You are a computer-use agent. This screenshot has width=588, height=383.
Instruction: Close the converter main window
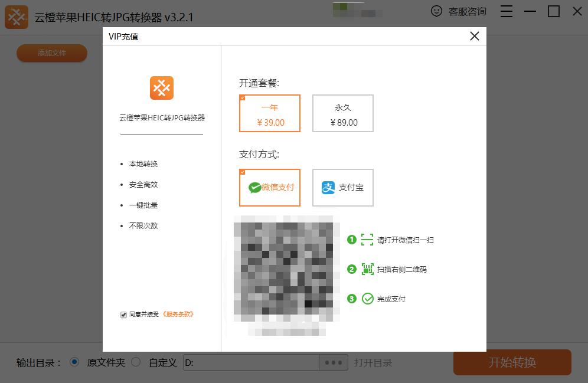click(x=577, y=11)
